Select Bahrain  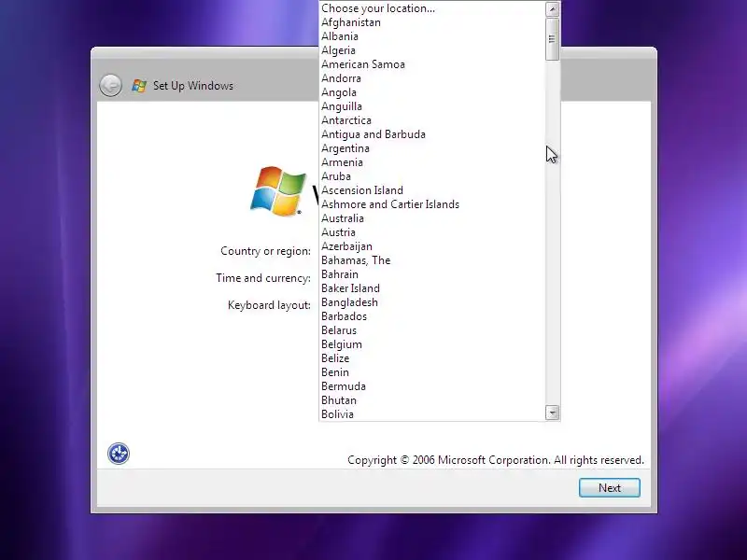(x=432, y=274)
